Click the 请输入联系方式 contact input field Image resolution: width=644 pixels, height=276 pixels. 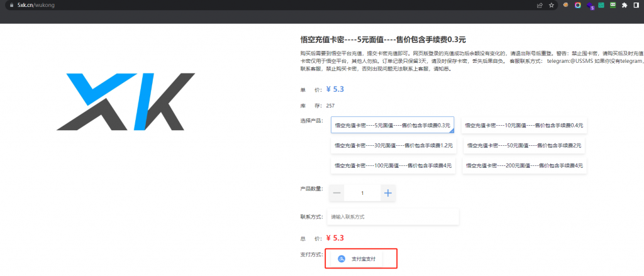click(392, 216)
